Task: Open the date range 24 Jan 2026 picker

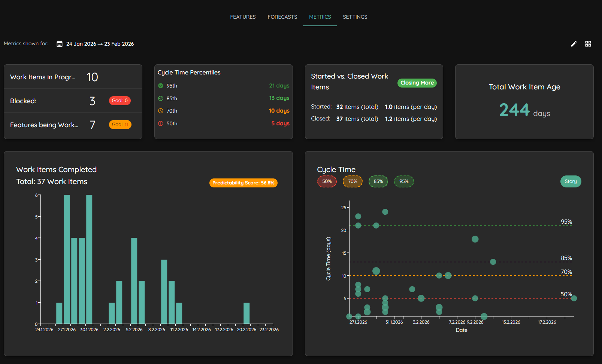Action: click(x=100, y=44)
